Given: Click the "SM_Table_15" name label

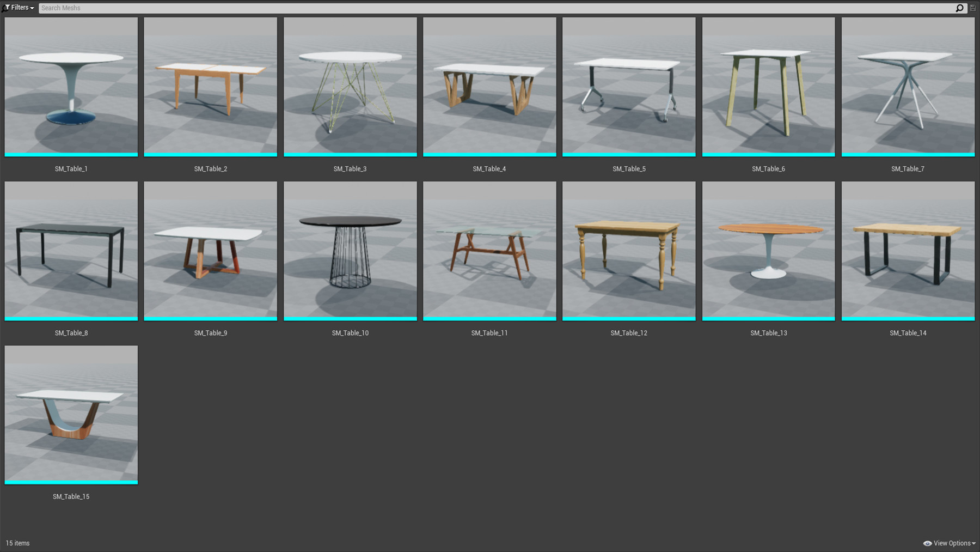Looking at the screenshot, I should point(71,497).
